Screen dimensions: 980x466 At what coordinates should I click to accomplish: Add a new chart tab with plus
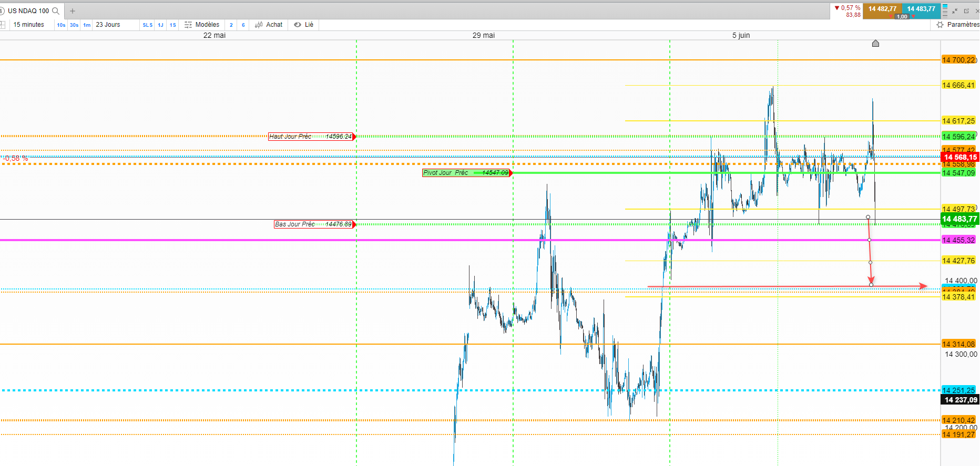[73, 11]
